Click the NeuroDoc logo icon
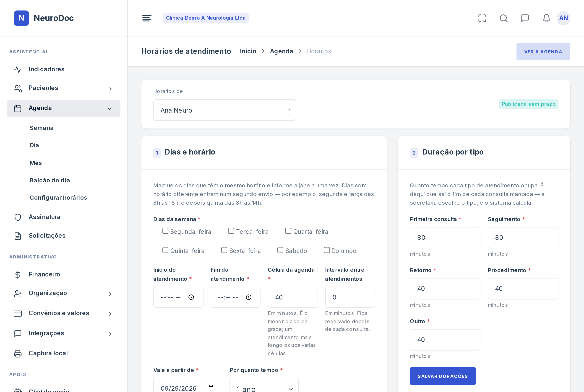 point(21,18)
